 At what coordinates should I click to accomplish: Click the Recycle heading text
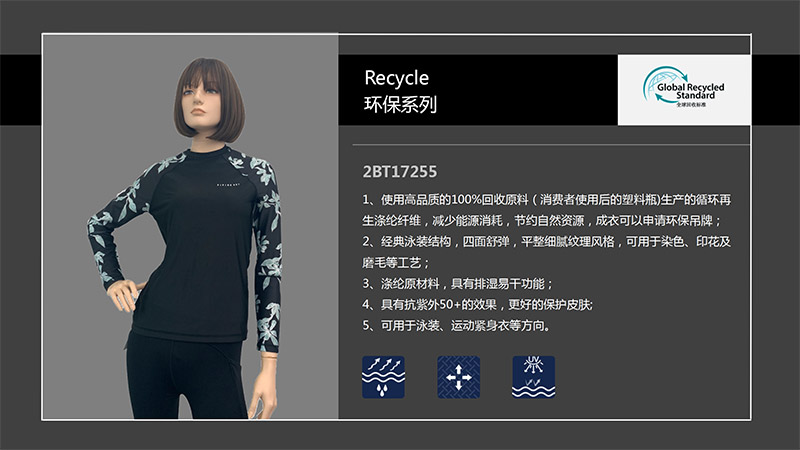396,78
